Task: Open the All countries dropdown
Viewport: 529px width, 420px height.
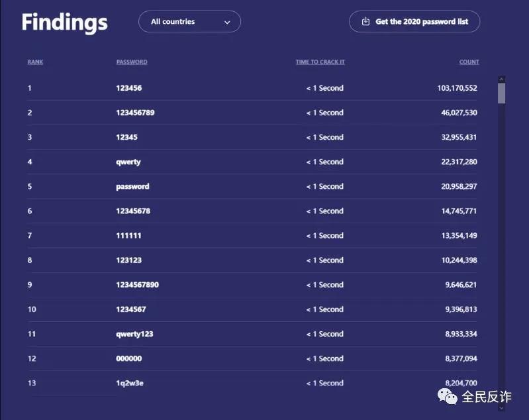Action: [x=189, y=22]
